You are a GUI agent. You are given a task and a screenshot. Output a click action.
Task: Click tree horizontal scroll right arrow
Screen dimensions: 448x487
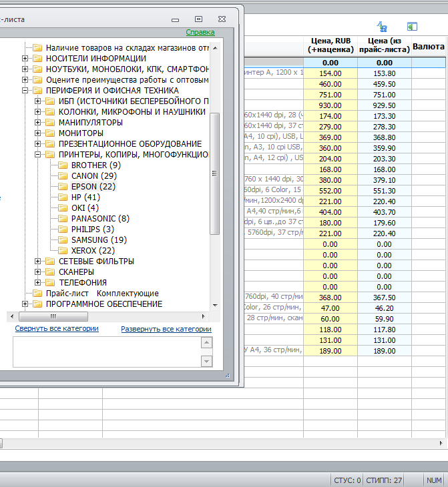pos(204,316)
